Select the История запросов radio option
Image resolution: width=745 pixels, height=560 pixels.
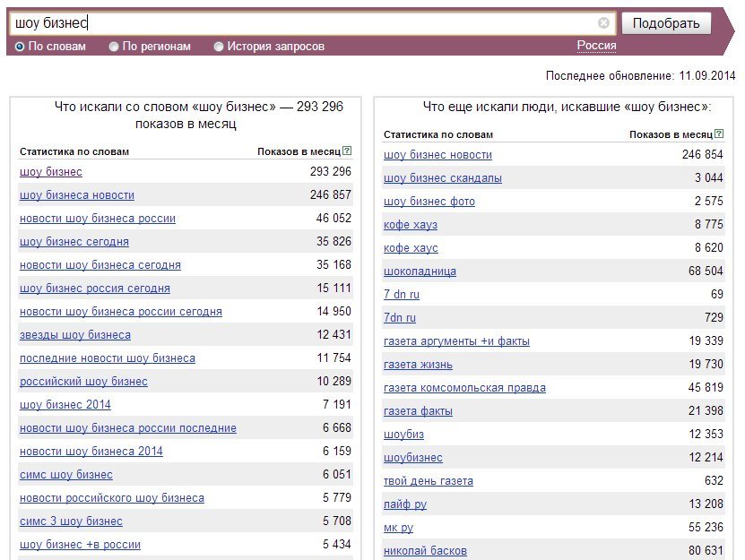tap(219, 47)
